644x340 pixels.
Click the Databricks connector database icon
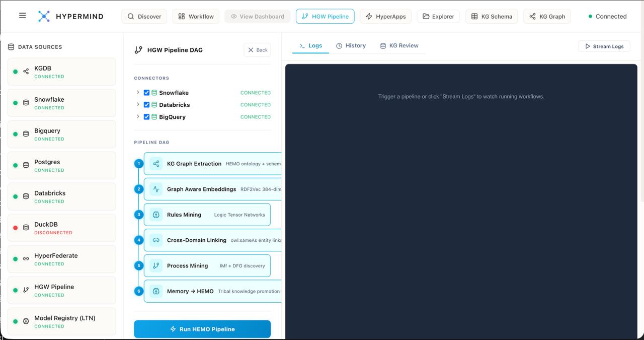(154, 105)
